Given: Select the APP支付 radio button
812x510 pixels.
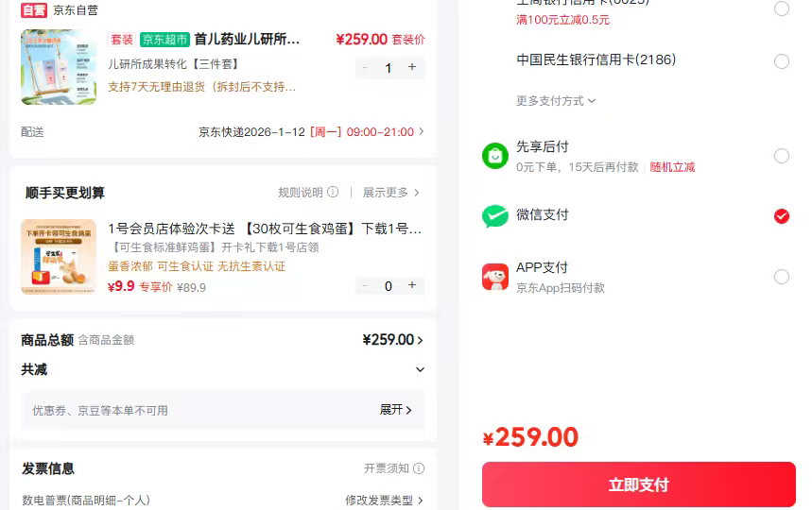Looking at the screenshot, I should (x=781, y=277).
